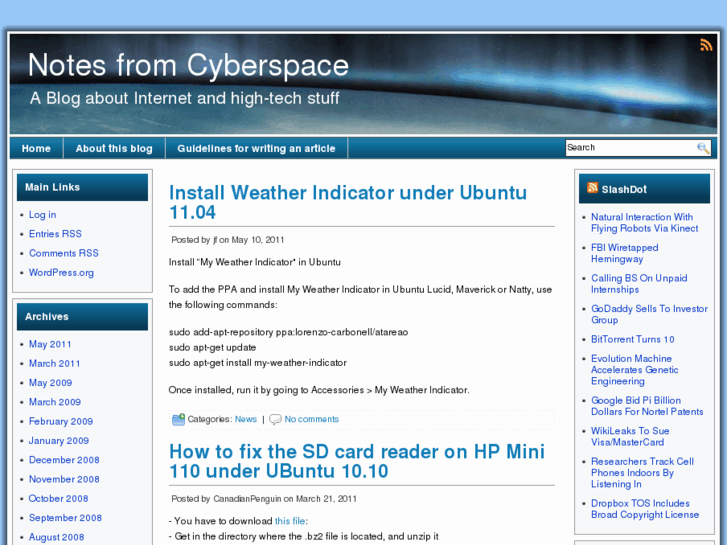
Task: Open WikiLeaks To Sue Visa/MasterCard story
Action: coord(630,437)
